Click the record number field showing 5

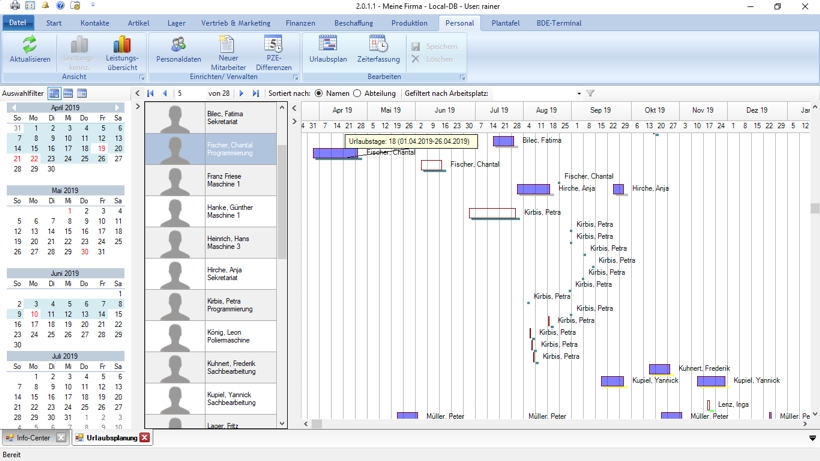coord(188,94)
